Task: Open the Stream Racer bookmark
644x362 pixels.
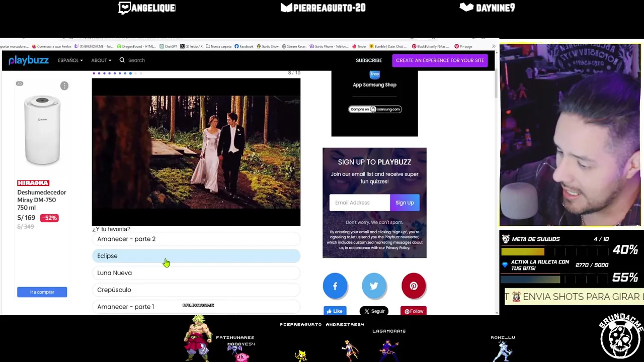Action: tap(294, 46)
